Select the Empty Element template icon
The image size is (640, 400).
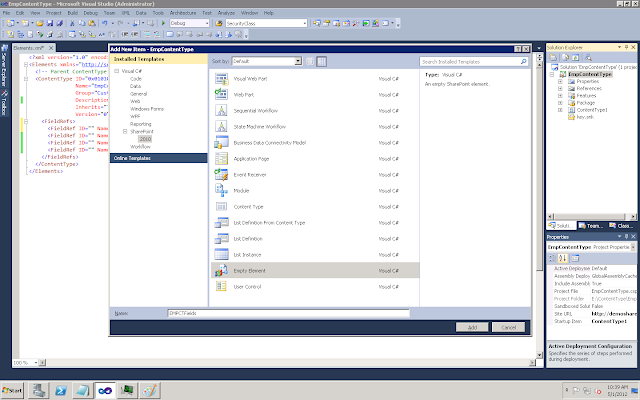click(221, 271)
